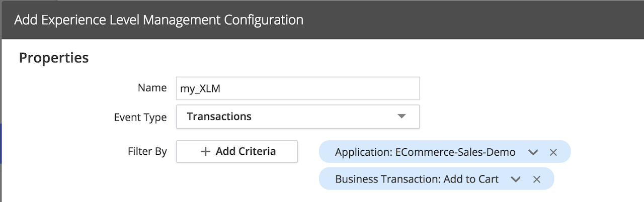Click the blank area of the dark title bar
Image resolution: width=644 pixels, height=202 pixels.
[x=473, y=20]
